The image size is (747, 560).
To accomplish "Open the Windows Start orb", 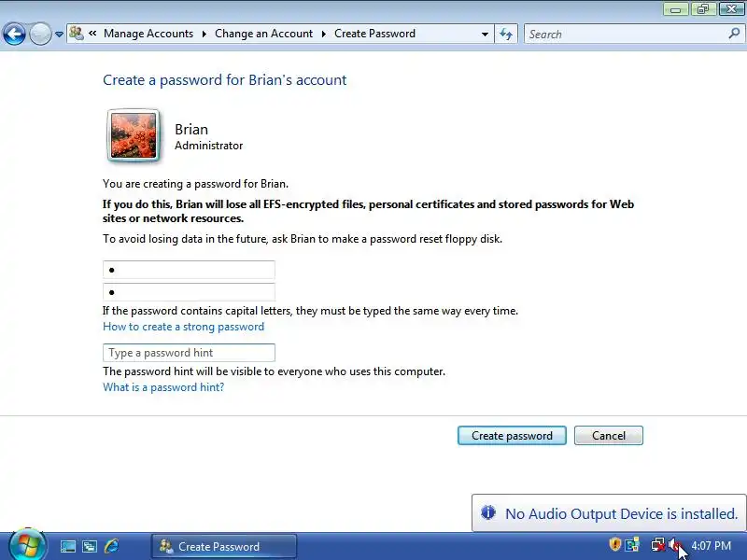I will pos(27,546).
